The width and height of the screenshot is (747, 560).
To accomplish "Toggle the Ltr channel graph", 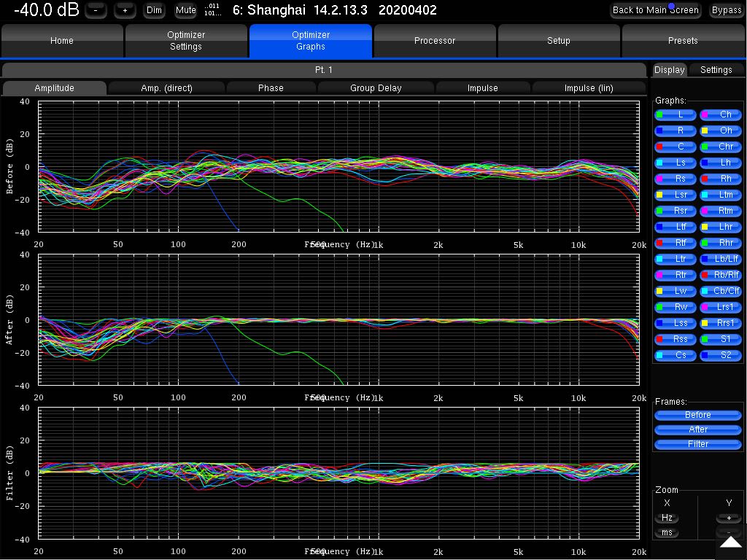I will (676, 259).
